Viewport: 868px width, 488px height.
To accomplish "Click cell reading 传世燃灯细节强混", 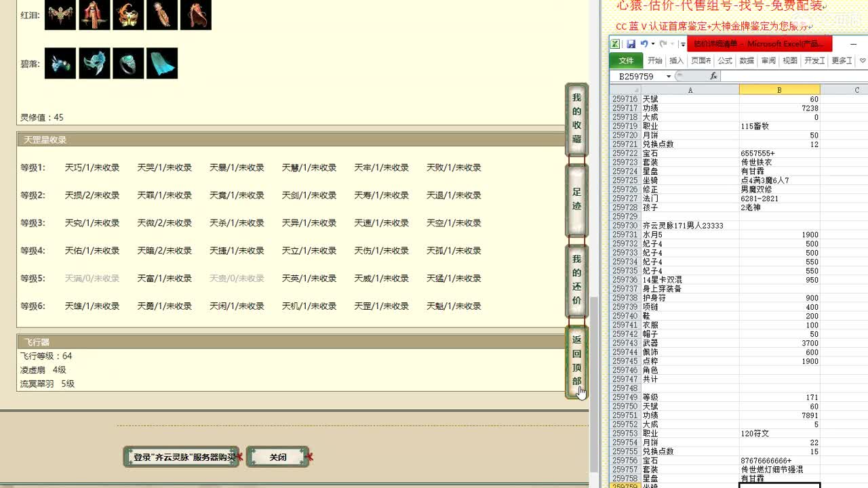I will (x=779, y=469).
